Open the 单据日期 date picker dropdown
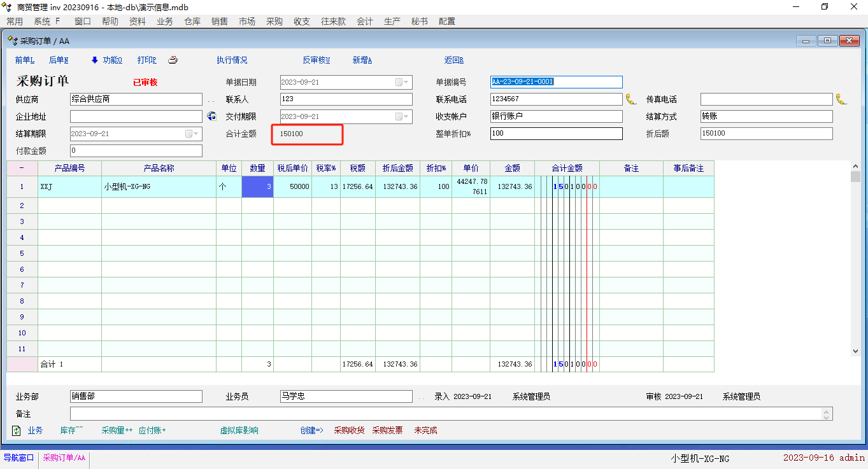This screenshot has height=469, width=868. 406,83
